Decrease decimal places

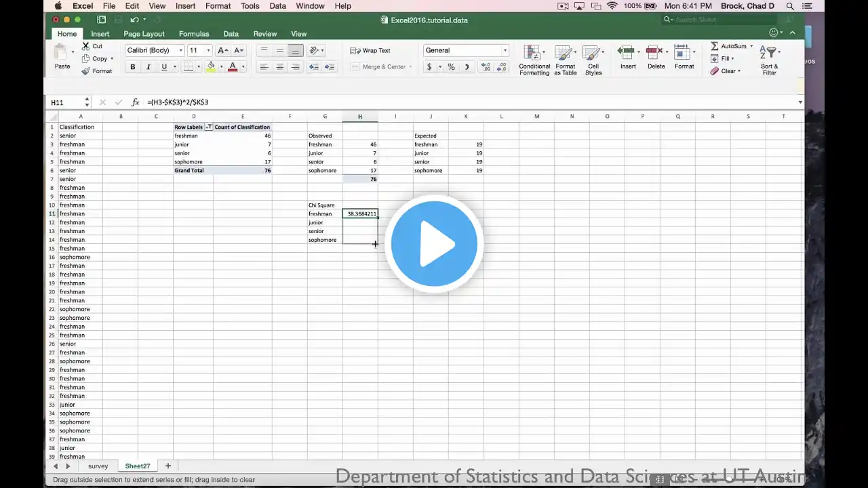[x=502, y=66]
